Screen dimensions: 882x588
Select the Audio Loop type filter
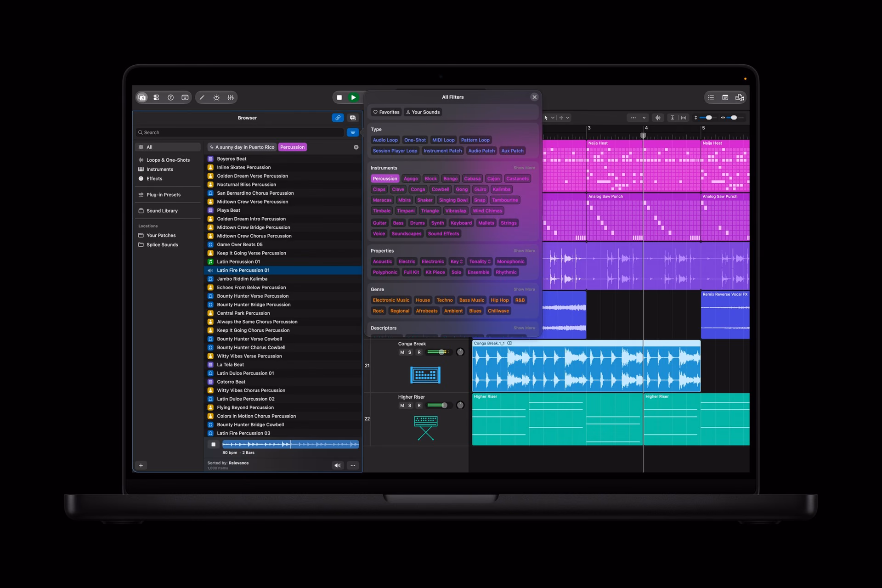(x=385, y=140)
